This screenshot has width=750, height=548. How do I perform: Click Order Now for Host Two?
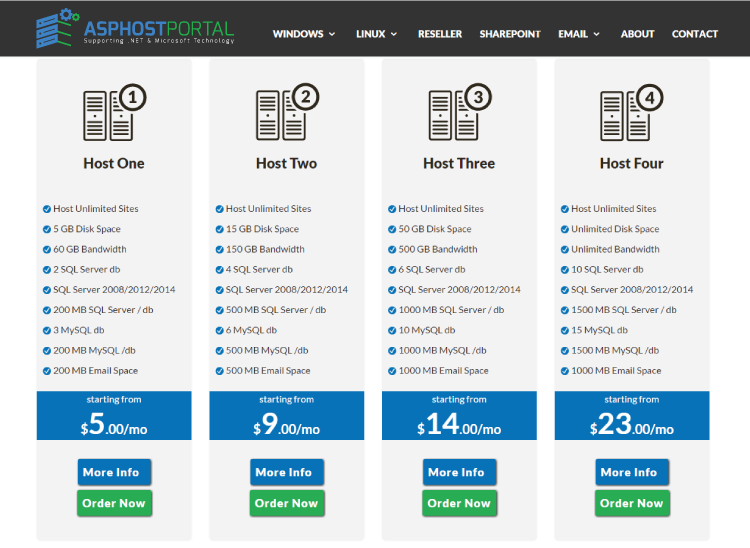287,503
